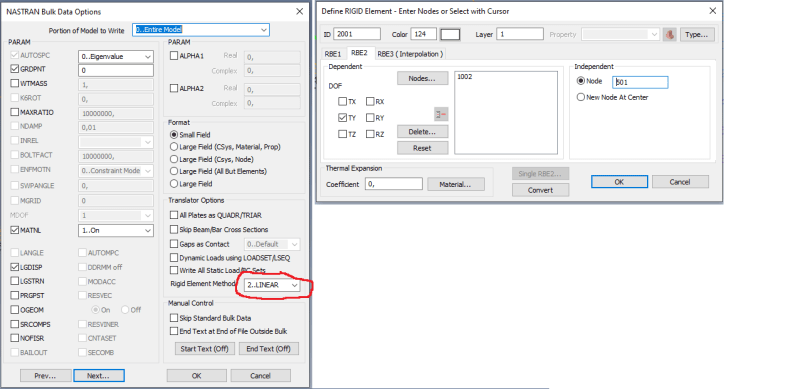800x389 pixels.
Task: Uncheck the MATNL checkbox
Action: [x=14, y=230]
